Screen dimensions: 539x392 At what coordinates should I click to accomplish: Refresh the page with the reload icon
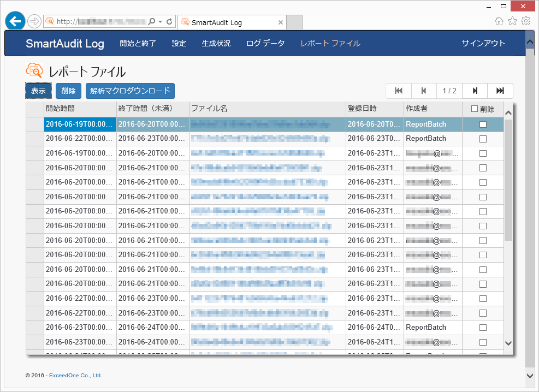tap(169, 22)
